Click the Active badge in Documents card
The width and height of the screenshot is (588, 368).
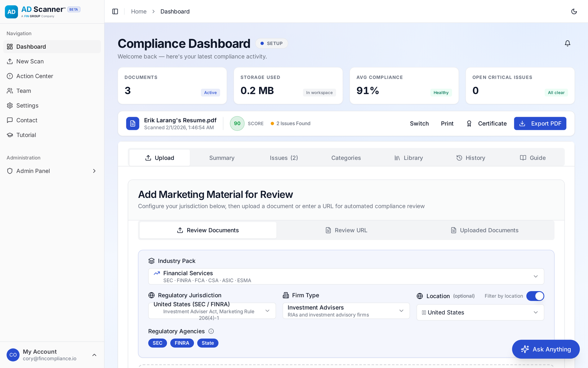pyautogui.click(x=210, y=93)
